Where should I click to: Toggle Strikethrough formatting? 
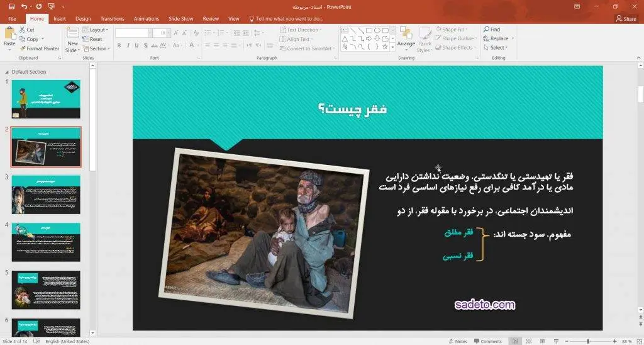(154, 45)
